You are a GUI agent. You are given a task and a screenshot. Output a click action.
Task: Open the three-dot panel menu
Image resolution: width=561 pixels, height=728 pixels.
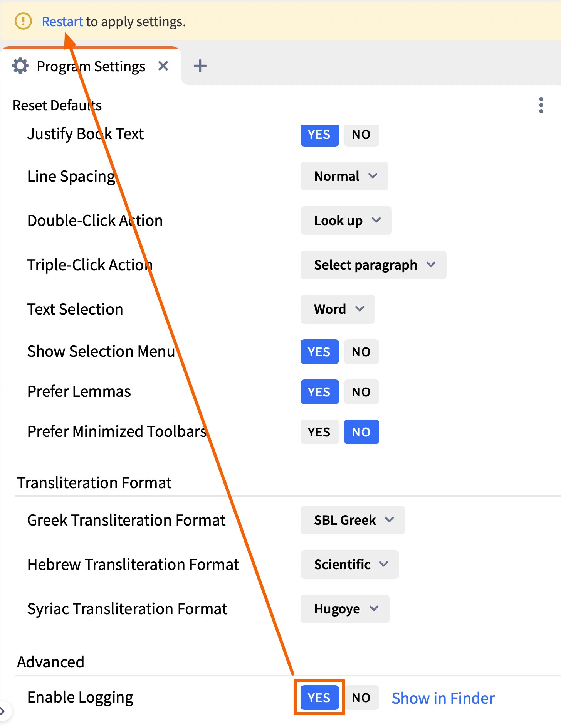point(541,105)
